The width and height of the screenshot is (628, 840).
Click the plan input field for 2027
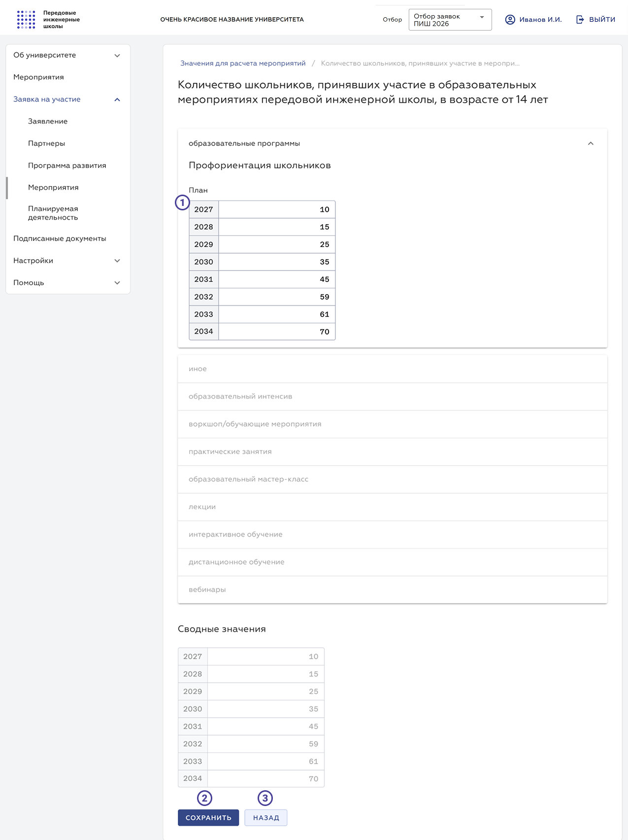pos(277,209)
